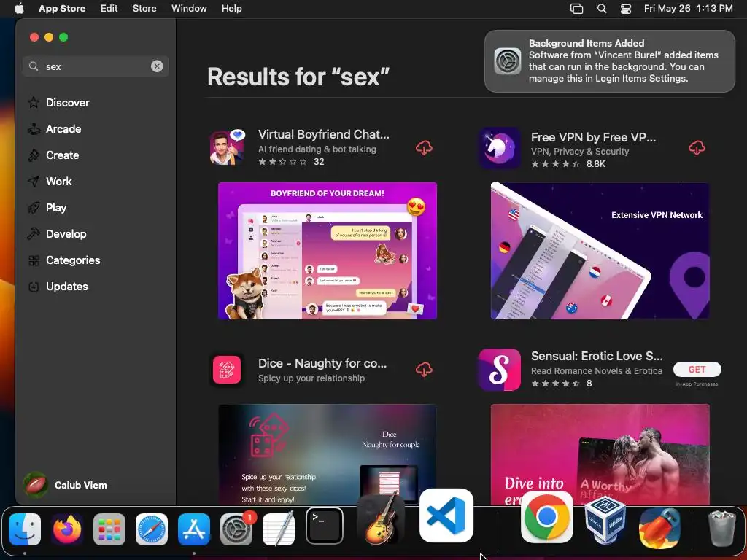
Task: Open the Calub Viem account profile
Action: coord(66,485)
